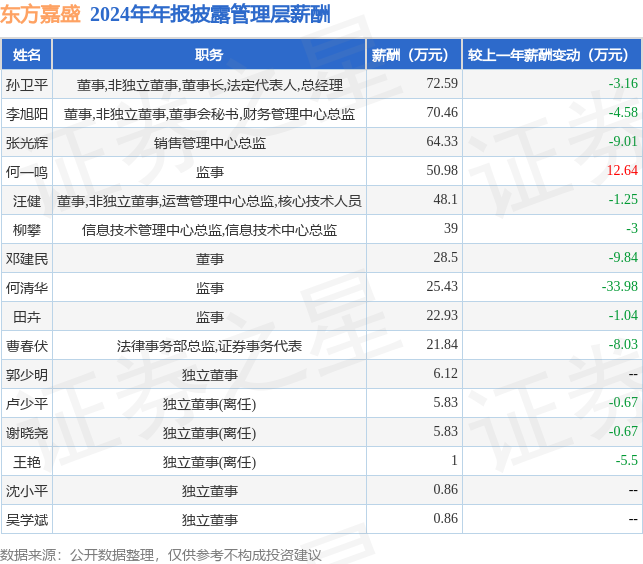Click the change value -5.5
This screenshot has width=643, height=564.
[627, 460]
